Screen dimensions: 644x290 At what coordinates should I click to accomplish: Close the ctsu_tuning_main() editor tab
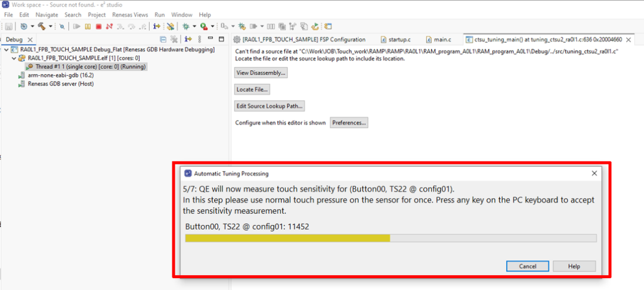[629, 40]
